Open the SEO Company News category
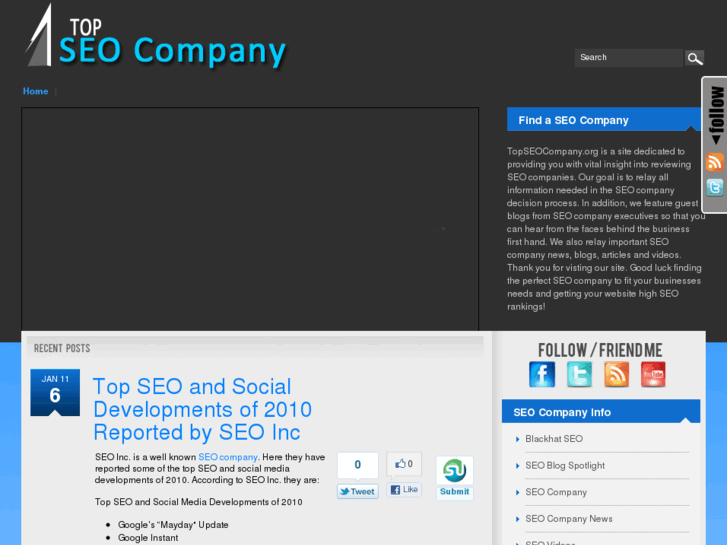 [568, 519]
